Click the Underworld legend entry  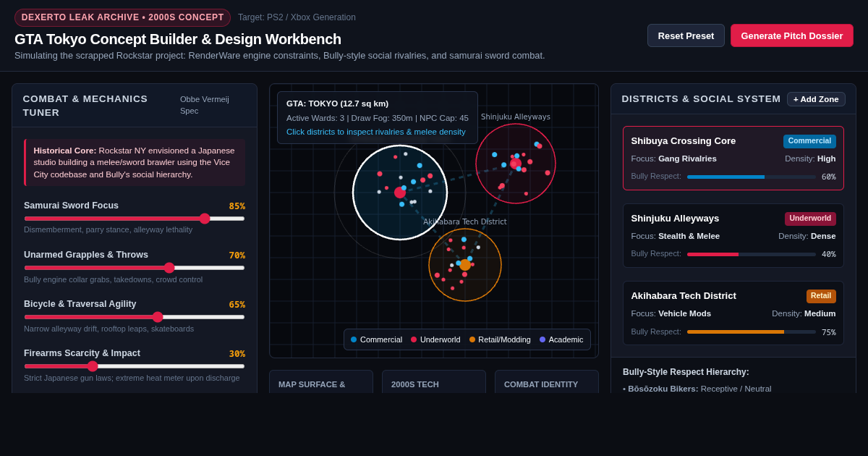click(435, 339)
